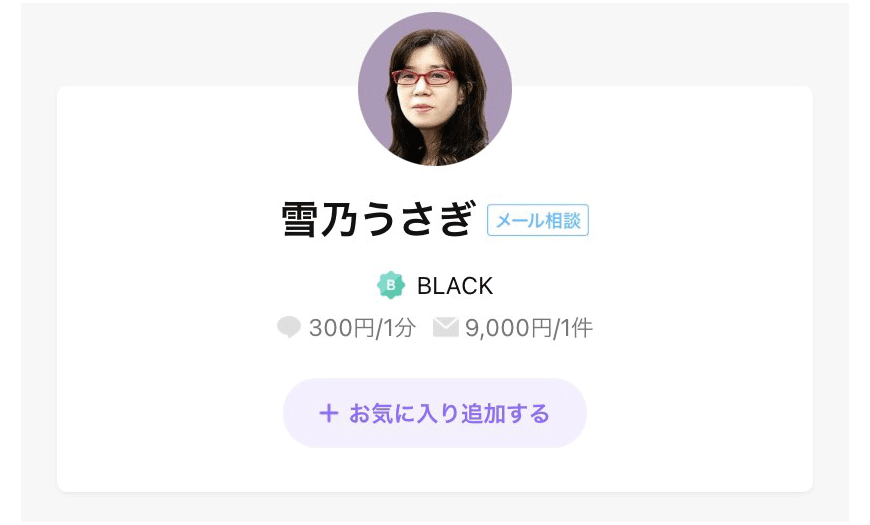870x525 pixels.
Task: Click the gray envelope mail icon
Action: point(446,327)
